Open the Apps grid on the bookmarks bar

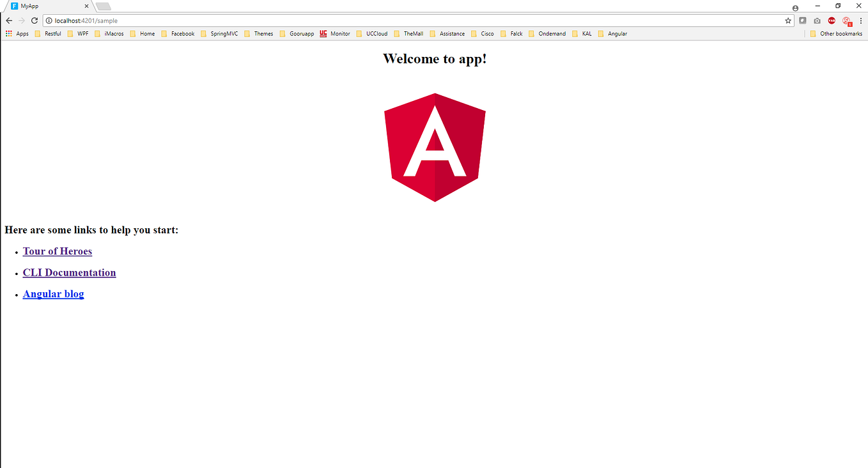tap(8, 33)
